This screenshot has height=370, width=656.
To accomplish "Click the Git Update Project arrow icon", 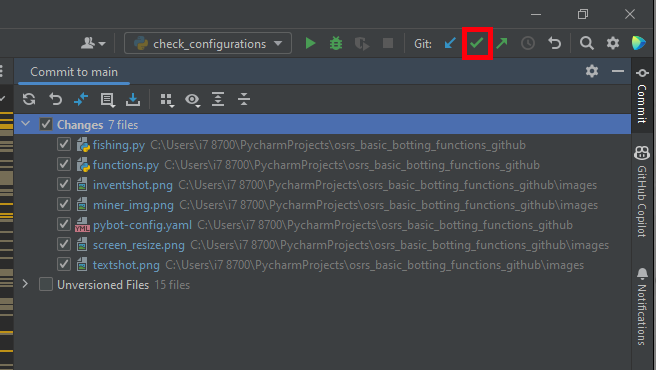I will point(450,43).
